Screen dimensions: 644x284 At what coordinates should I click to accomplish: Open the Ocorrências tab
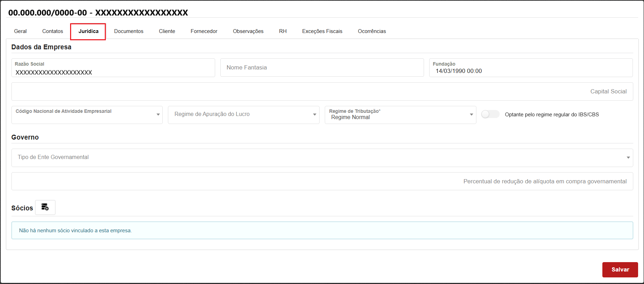(372, 31)
